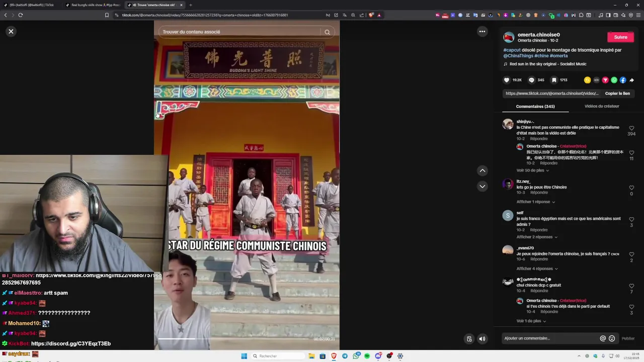Like litz.ney_ comment heart
This screenshot has height=362, width=644.
pos(631,188)
